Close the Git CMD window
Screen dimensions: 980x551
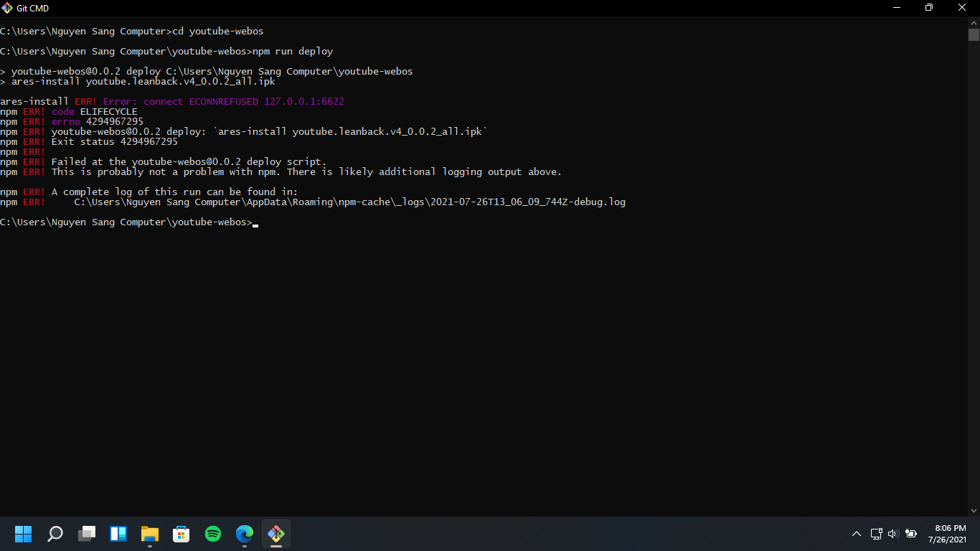click(963, 8)
